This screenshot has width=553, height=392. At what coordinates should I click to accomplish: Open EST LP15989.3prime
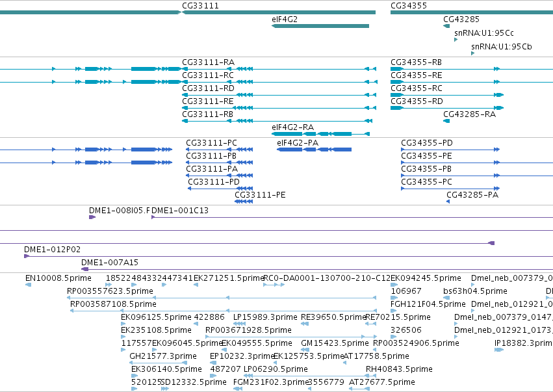click(265, 317)
